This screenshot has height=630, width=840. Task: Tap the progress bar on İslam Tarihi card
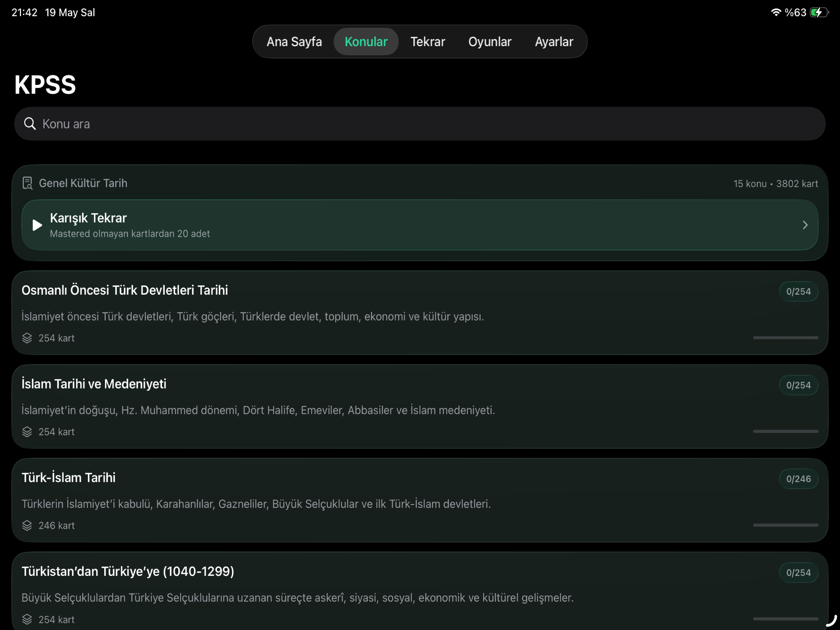click(x=785, y=431)
